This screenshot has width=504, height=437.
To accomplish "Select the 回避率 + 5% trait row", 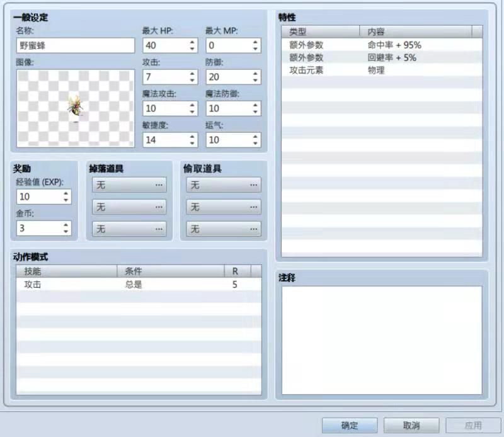I will click(x=382, y=57).
